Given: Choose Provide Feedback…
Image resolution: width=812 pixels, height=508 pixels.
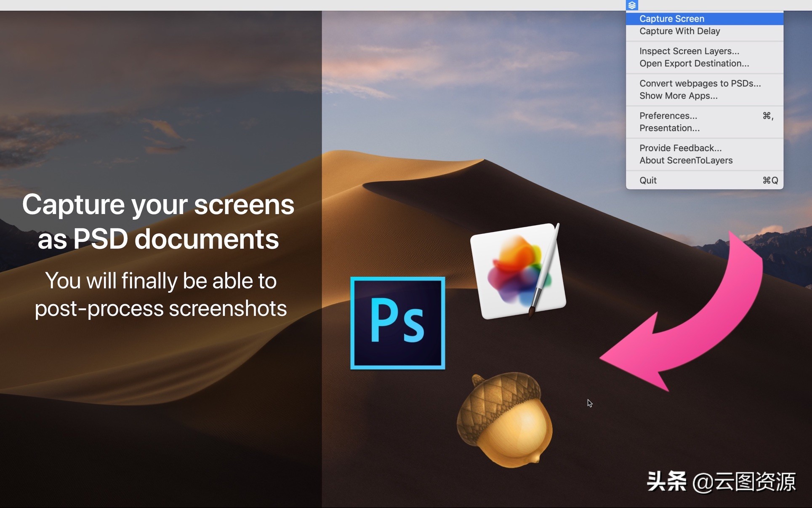Looking at the screenshot, I should (705, 148).
